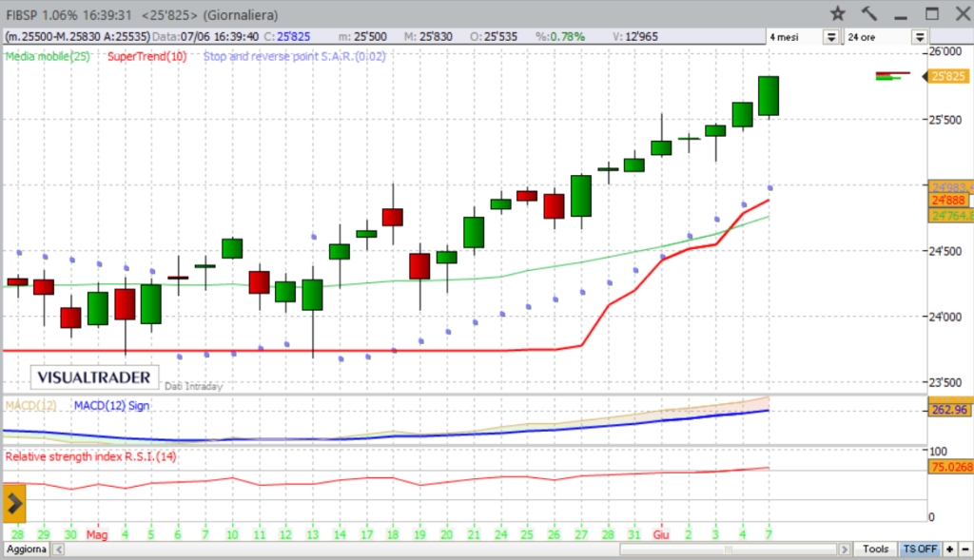This screenshot has height=560, width=974.
Task: Click the plus zoom-in button
Action: coord(949,550)
